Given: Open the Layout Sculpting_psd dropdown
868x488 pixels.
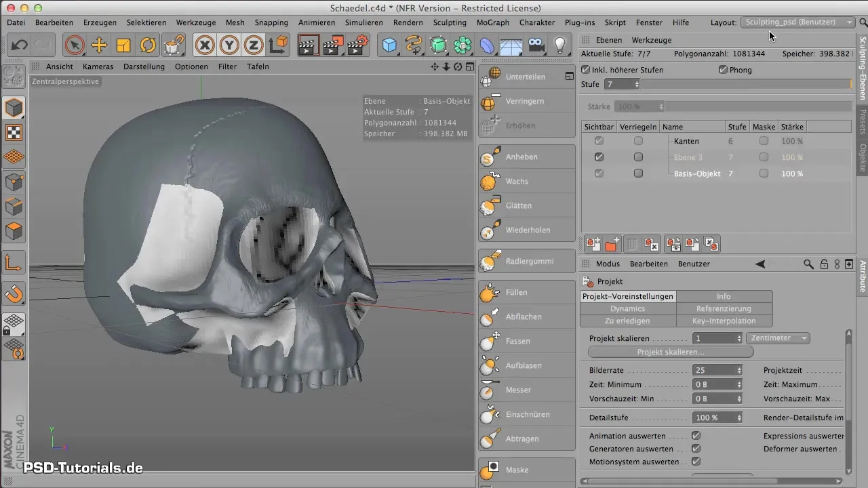Looking at the screenshot, I should coord(797,22).
